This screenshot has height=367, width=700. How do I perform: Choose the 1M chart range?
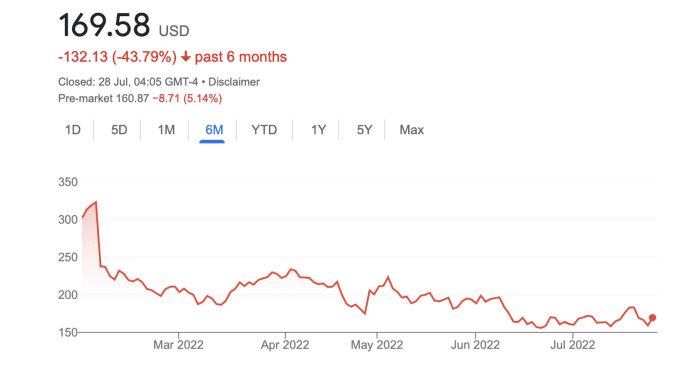coord(166,130)
